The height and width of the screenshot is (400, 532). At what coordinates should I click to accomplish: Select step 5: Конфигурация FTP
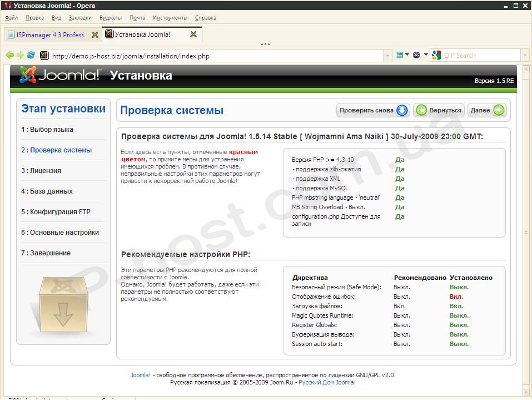pyautogui.click(x=56, y=212)
